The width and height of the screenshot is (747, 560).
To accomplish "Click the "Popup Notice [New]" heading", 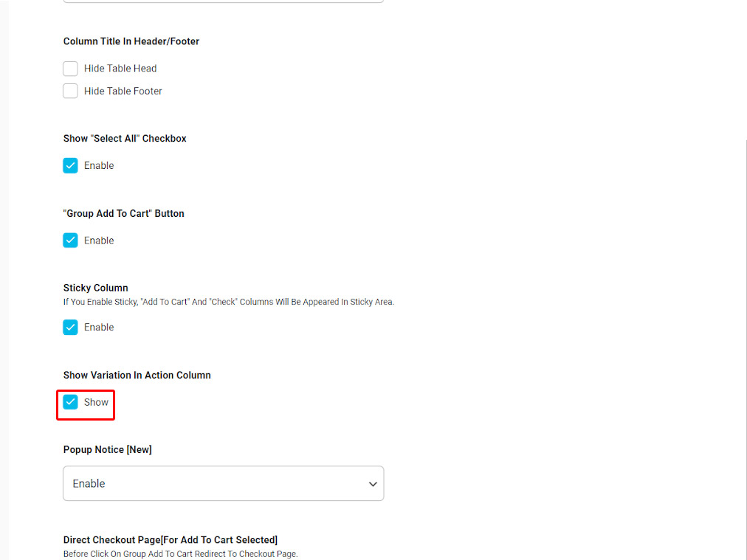I will pos(108,449).
